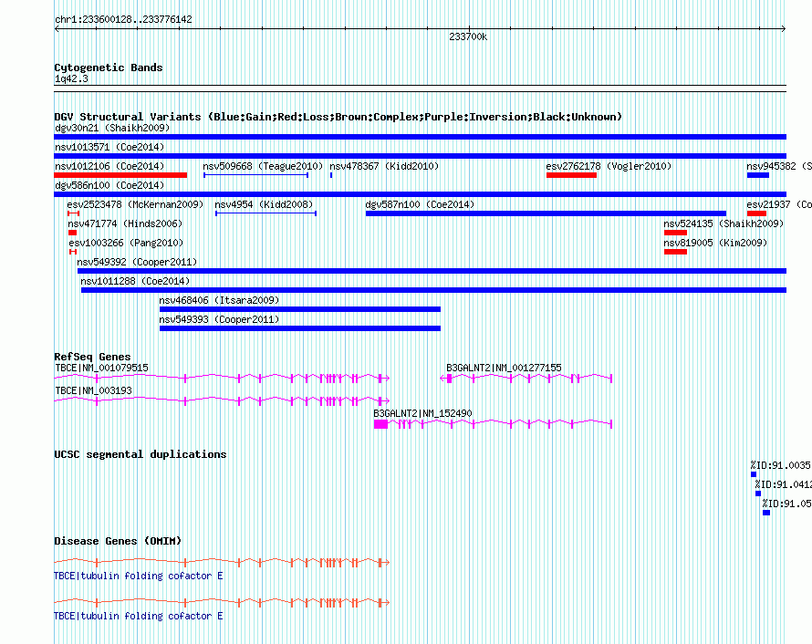Image resolution: width=812 pixels, height=644 pixels.
Task: Open second TBCE|tubulin folding cofactor E link
Action: pyautogui.click(x=139, y=616)
